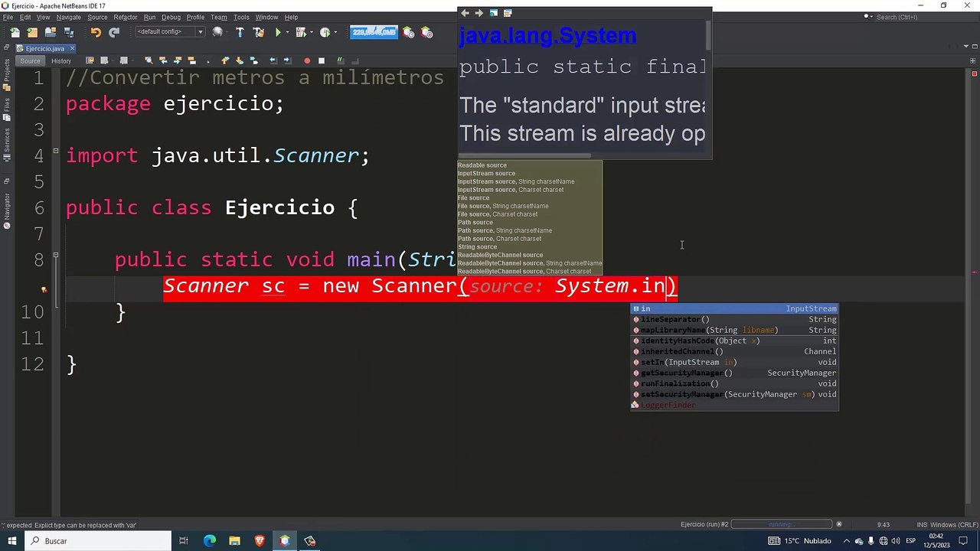Click the Undo arrow icon

pos(96,32)
